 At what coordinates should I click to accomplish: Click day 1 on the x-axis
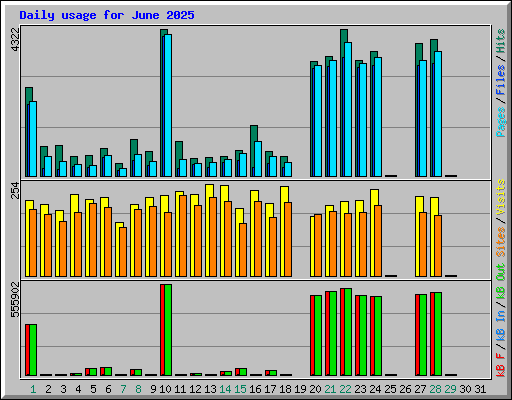pyautogui.click(x=33, y=389)
